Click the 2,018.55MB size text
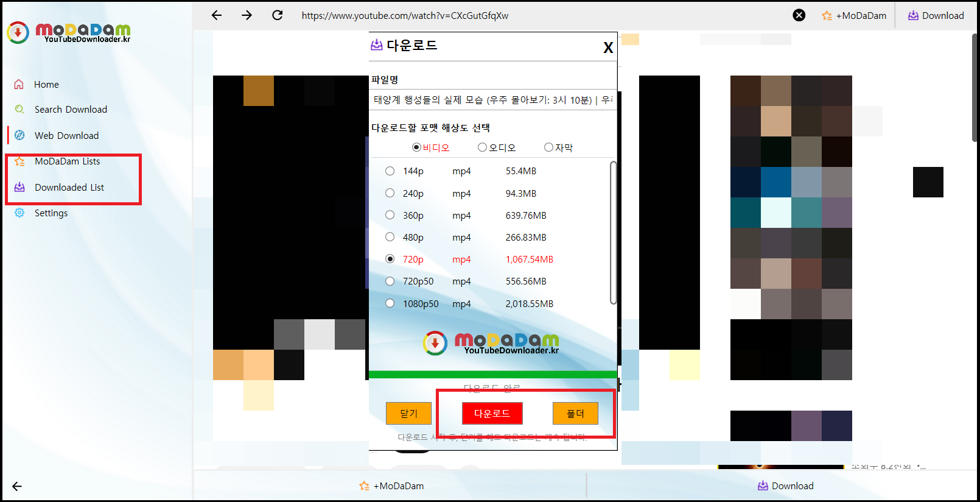980x502 pixels. pos(530,303)
